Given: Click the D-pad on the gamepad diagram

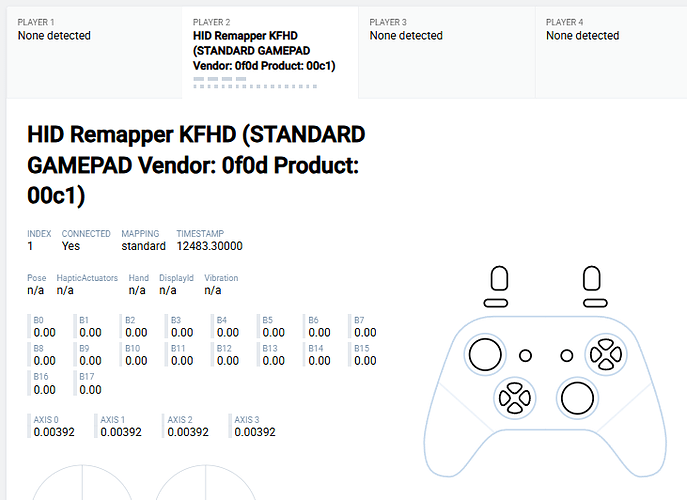Looking at the screenshot, I should click(x=514, y=398).
